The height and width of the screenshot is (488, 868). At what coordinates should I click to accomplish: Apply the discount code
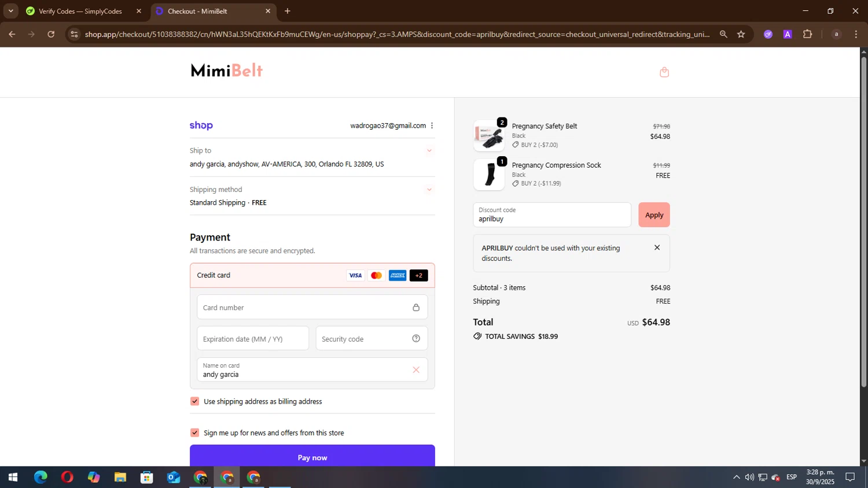tap(654, 215)
